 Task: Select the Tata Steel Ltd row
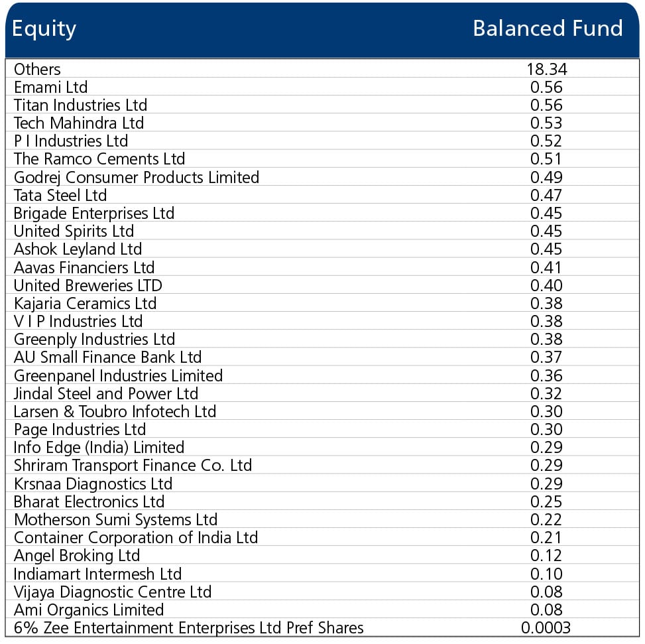coord(60,195)
